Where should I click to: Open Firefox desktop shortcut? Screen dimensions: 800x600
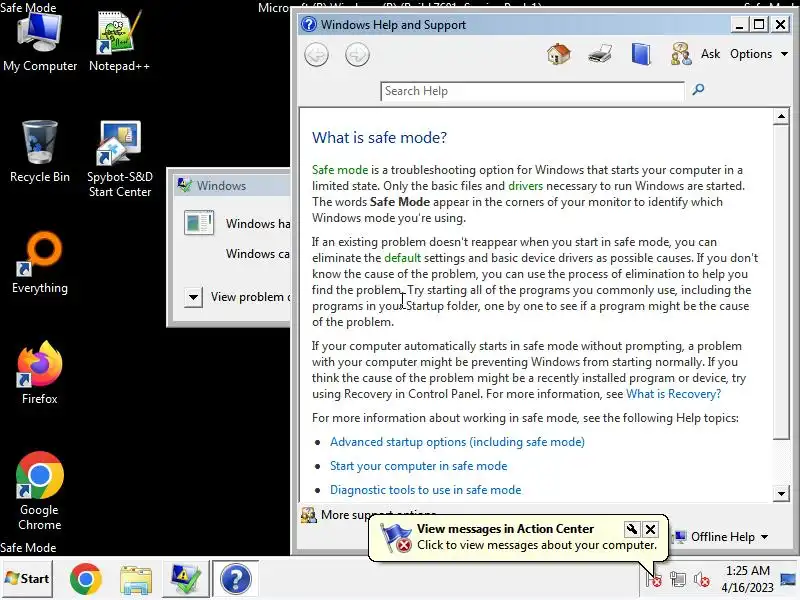click(40, 372)
